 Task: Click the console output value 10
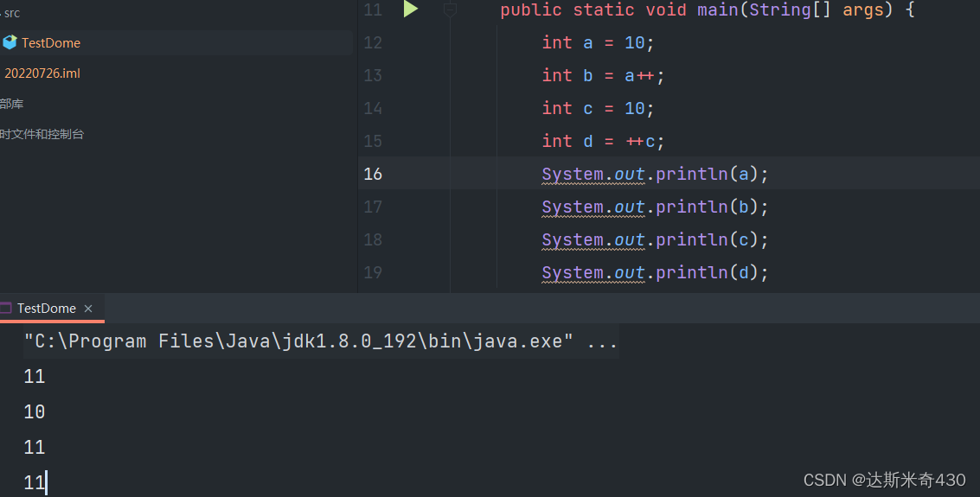[x=35, y=412]
